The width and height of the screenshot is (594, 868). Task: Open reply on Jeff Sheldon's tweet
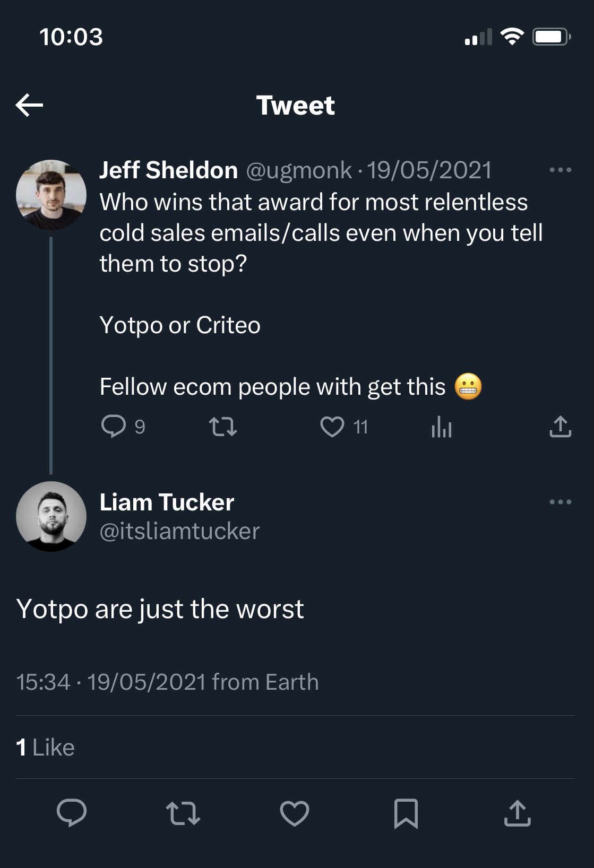click(x=114, y=426)
